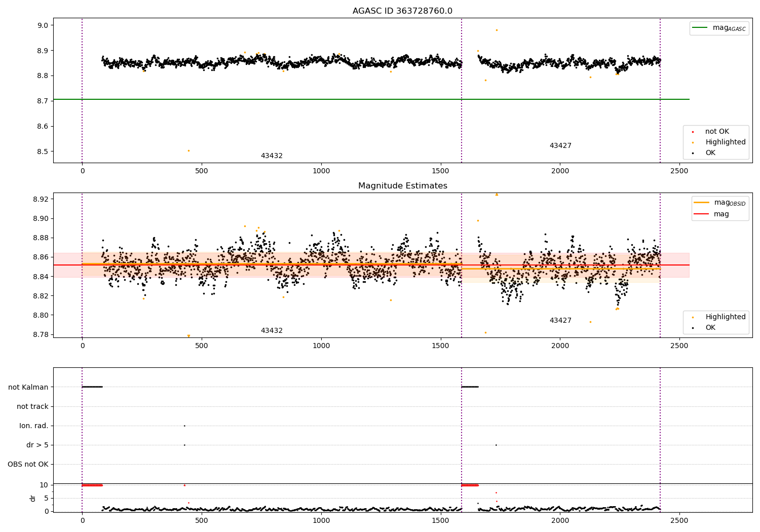Click the 5 tick on the dr axis
This screenshot has height=532, width=760.
point(46,498)
